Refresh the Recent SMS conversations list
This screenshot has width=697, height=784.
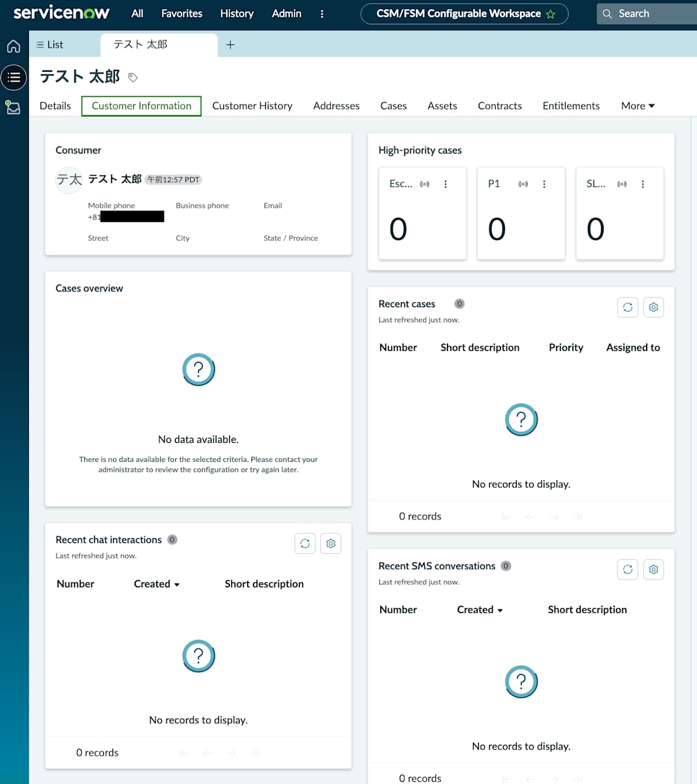pos(628,570)
